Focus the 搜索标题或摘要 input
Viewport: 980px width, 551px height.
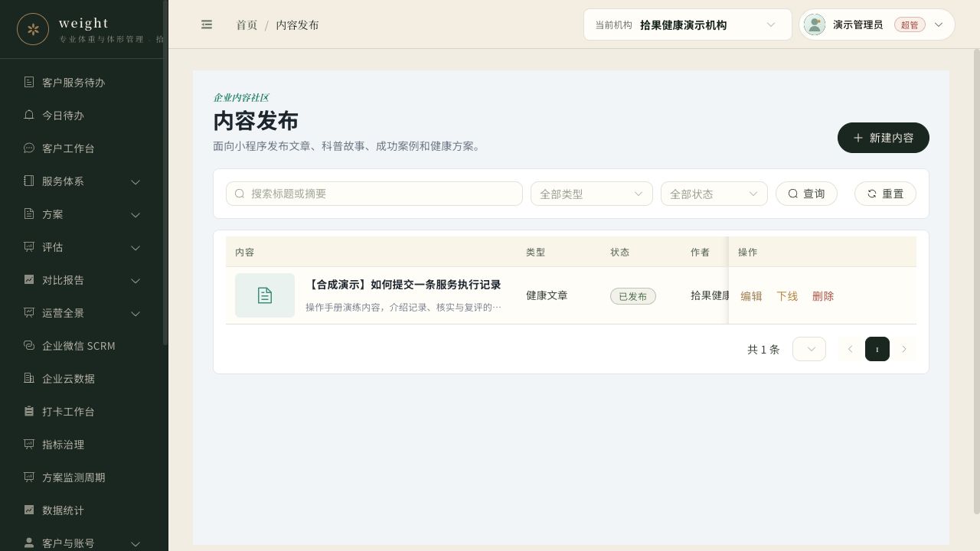pyautogui.click(x=374, y=194)
